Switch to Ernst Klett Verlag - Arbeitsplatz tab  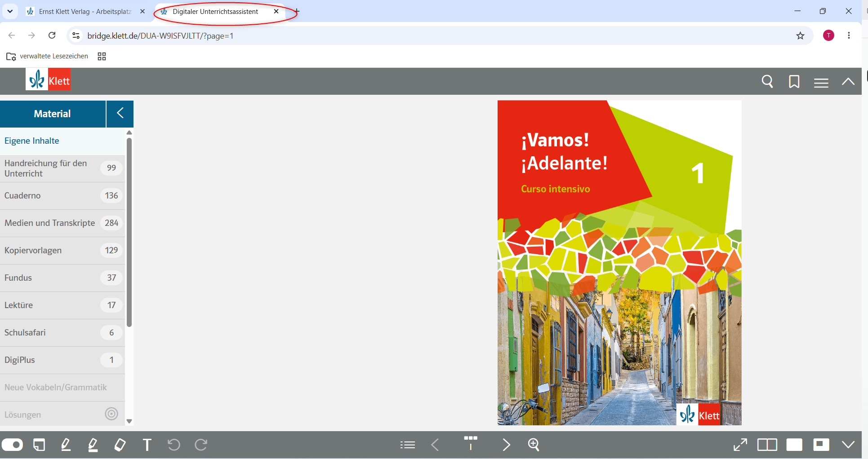click(x=85, y=12)
